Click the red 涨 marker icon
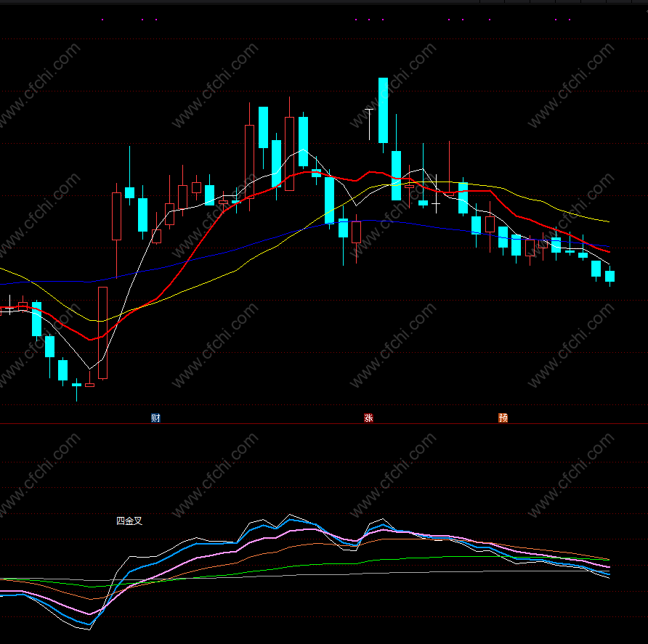Viewport: 648px width, 644px height. click(368, 417)
